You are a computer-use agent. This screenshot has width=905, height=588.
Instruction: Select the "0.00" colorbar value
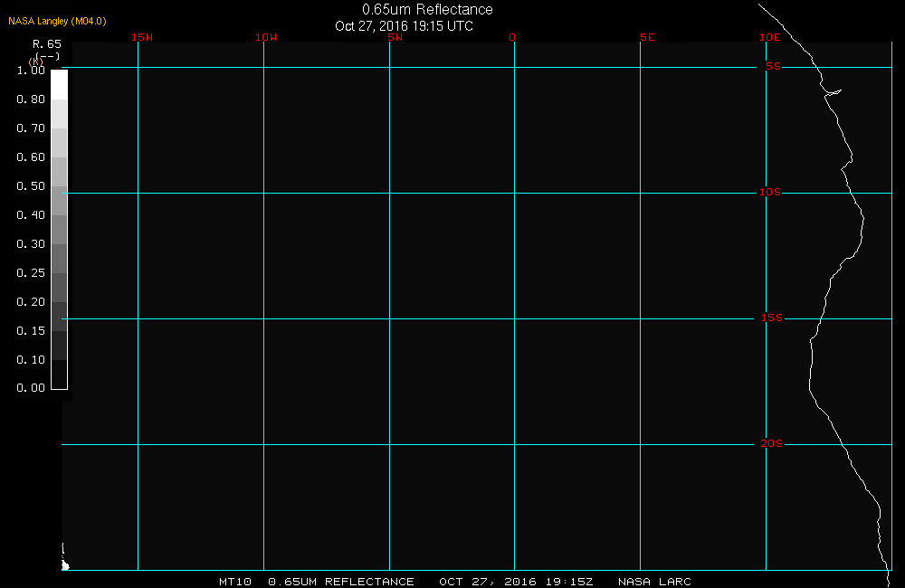[31, 388]
